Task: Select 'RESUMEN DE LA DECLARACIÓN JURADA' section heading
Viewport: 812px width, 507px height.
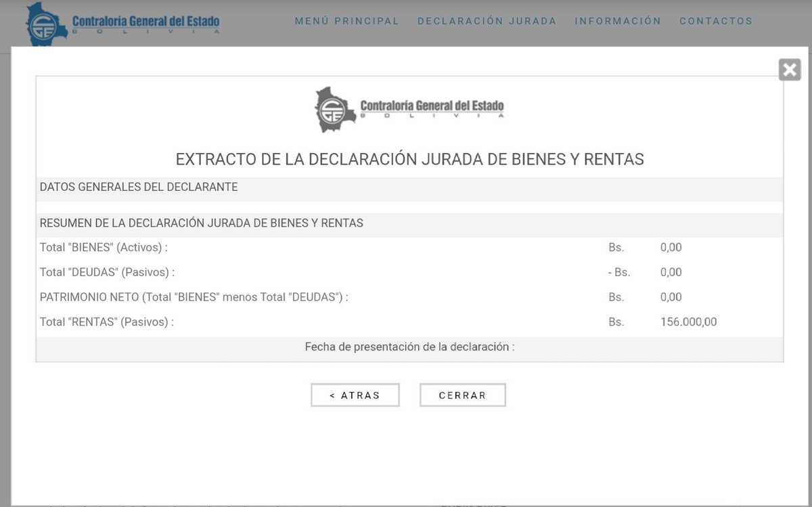Action: 202,223
